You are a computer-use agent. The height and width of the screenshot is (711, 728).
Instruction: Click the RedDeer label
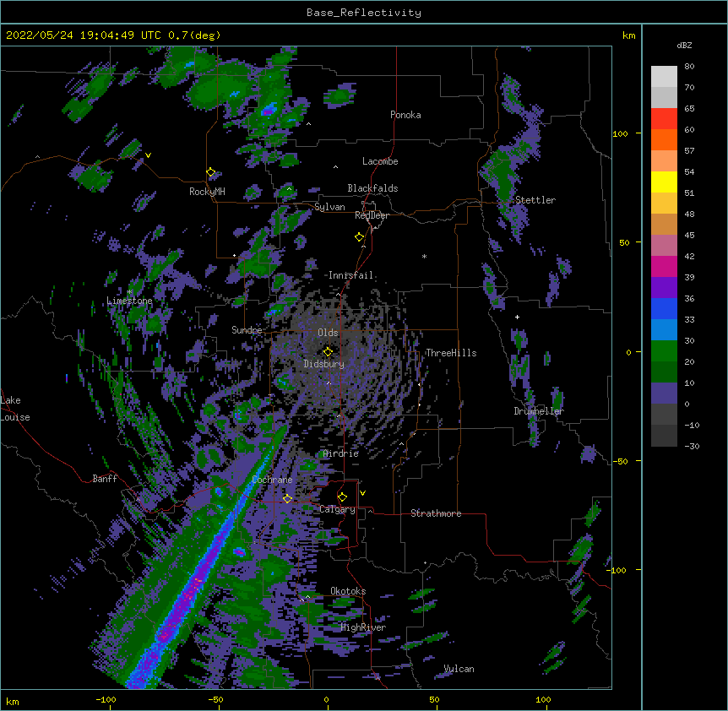coord(372,215)
